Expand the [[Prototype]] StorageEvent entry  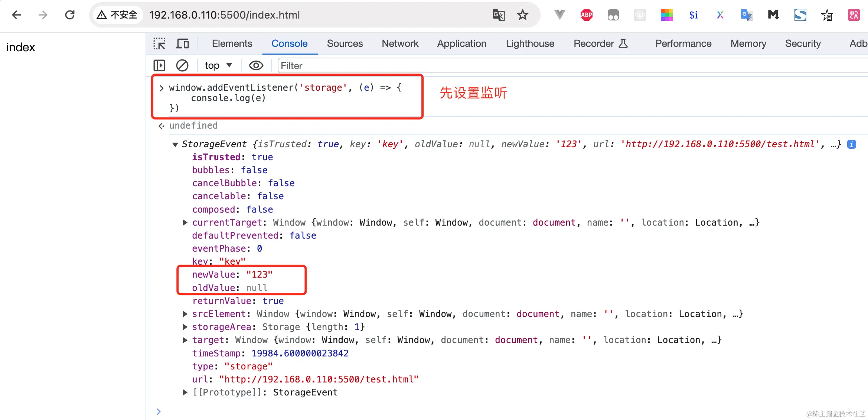point(185,392)
